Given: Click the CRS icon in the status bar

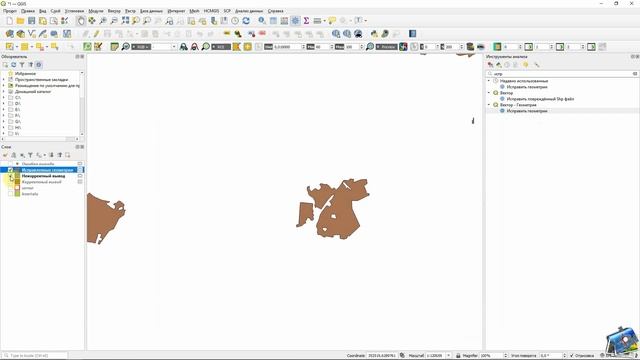Looking at the screenshot, I should [603, 356].
